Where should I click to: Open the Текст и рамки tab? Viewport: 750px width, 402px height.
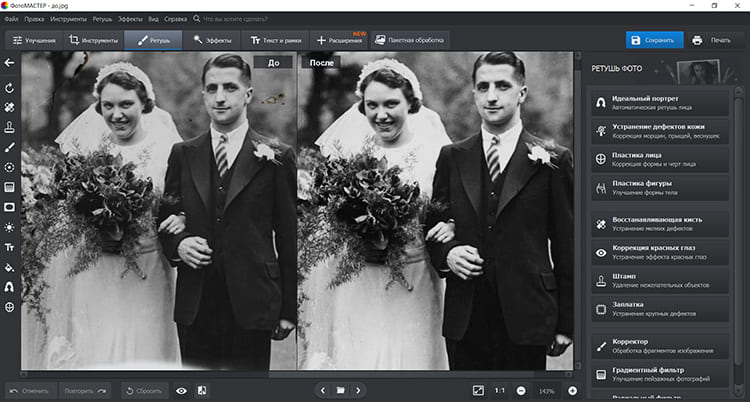point(276,40)
